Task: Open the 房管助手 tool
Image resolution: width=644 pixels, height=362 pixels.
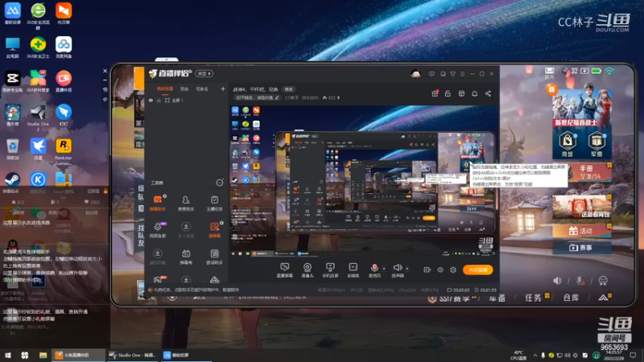Action: (x=186, y=203)
